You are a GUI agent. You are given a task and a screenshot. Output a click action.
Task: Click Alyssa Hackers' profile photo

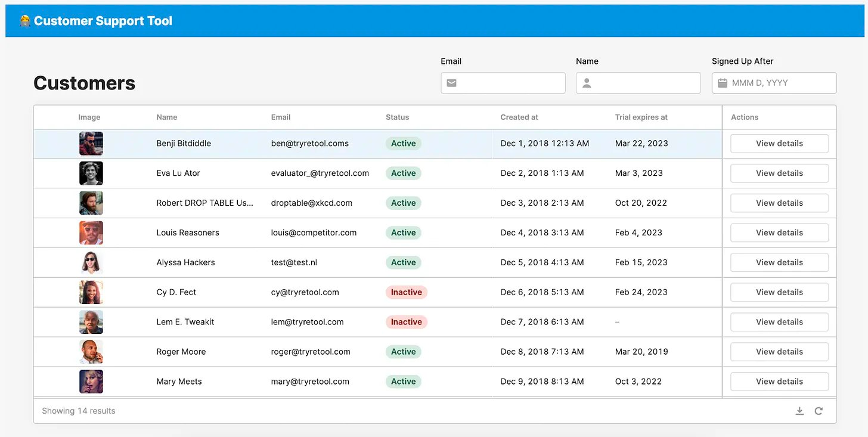[91, 263]
